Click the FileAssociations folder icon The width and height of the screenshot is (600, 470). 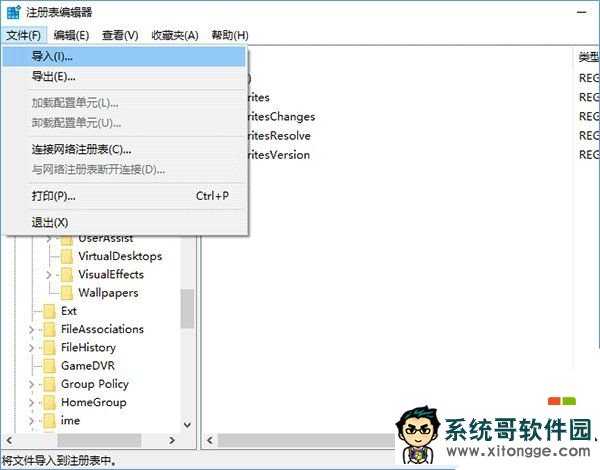pos(50,330)
